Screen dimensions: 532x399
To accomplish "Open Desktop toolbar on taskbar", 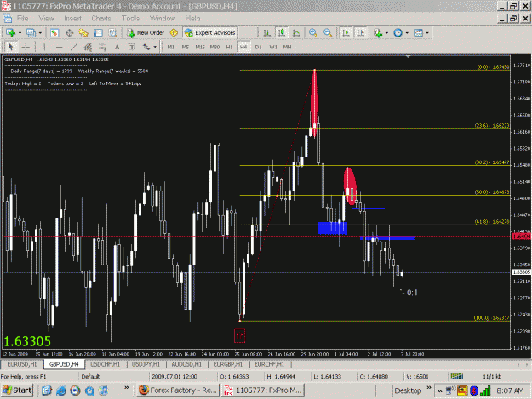I will [x=408, y=390].
